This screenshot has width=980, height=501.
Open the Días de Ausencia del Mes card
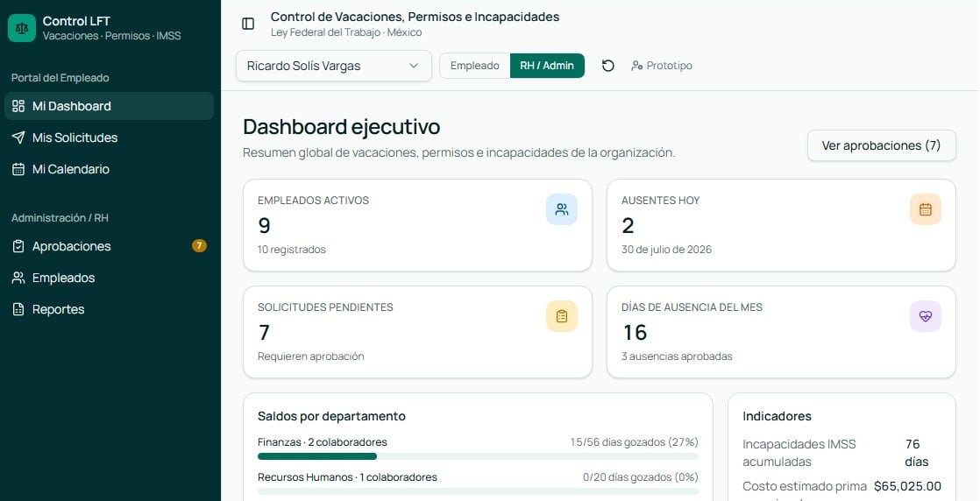coord(781,332)
